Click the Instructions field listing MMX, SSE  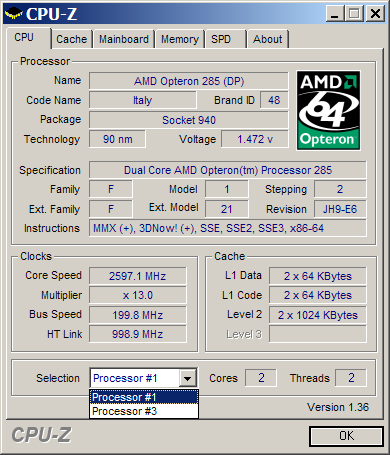[x=228, y=228]
